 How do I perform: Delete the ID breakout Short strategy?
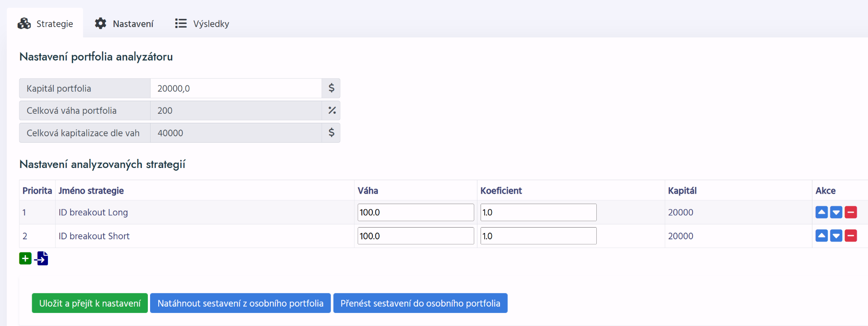pyautogui.click(x=850, y=236)
